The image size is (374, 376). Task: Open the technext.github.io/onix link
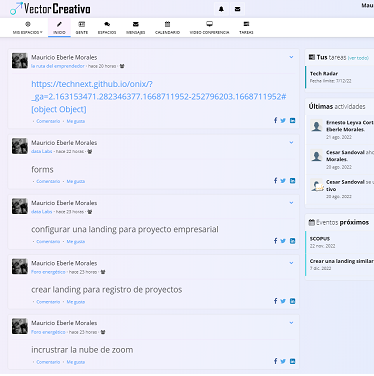click(x=159, y=97)
